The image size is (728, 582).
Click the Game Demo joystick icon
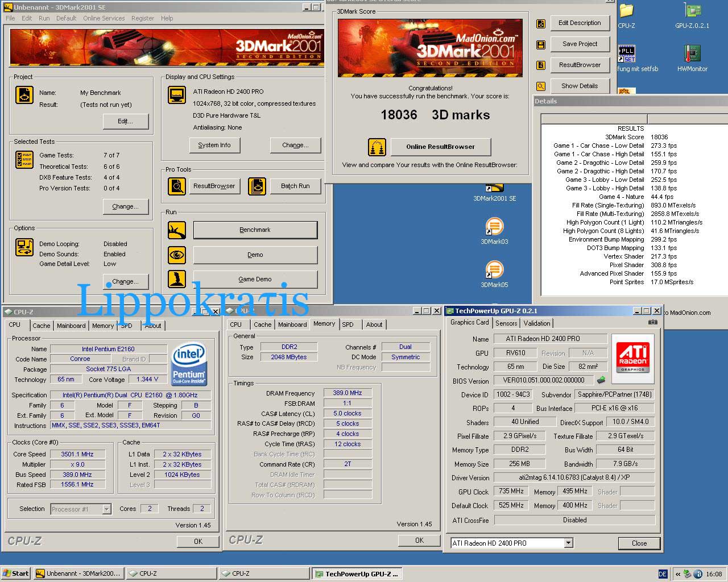[177, 279]
